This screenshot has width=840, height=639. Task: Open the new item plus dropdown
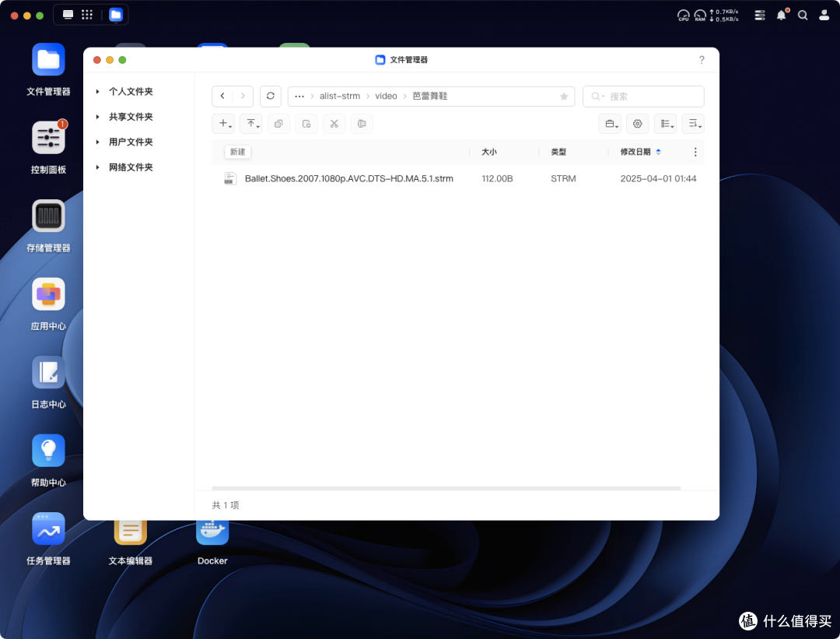click(225, 124)
